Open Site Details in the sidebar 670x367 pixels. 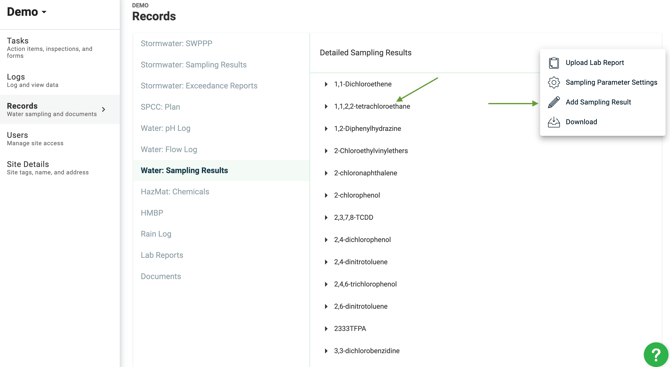(60, 168)
